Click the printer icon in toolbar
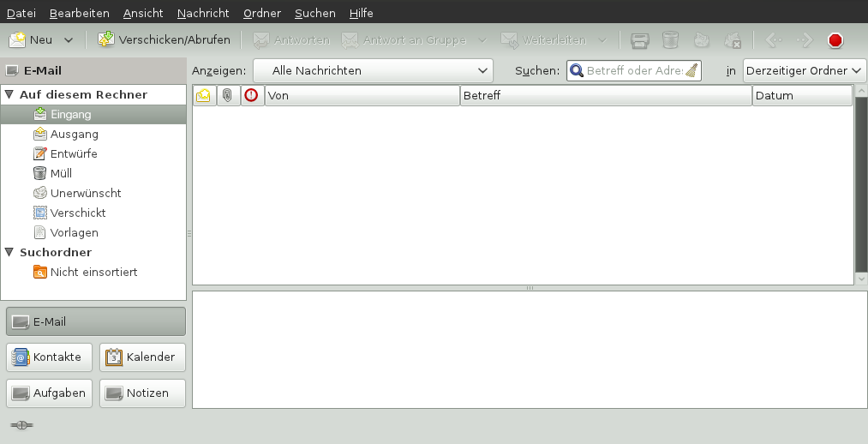868x444 pixels. pyautogui.click(x=639, y=40)
